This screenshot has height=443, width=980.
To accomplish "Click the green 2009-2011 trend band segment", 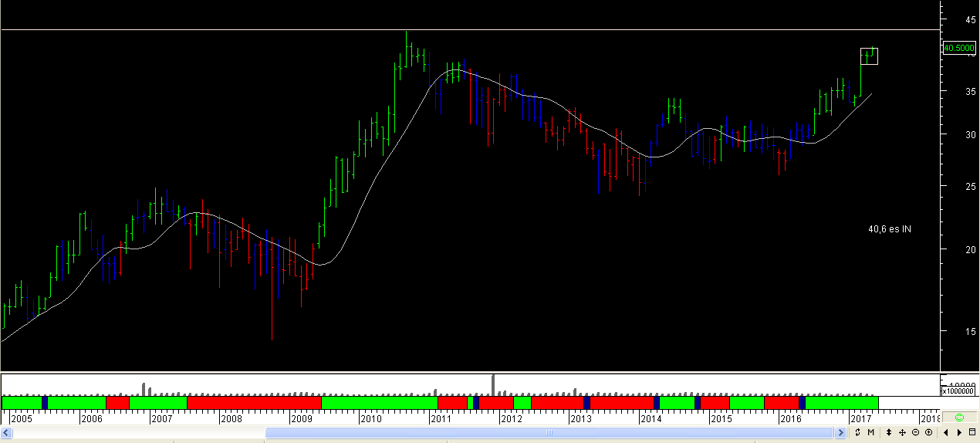I will [x=379, y=402].
